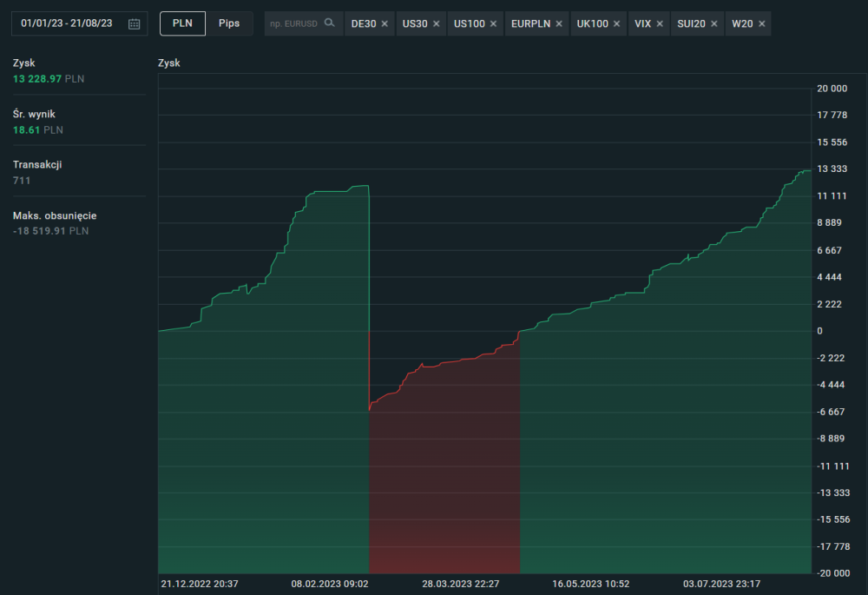Select the SUI20 instrument label
This screenshot has width=868, height=595.
[x=692, y=23]
